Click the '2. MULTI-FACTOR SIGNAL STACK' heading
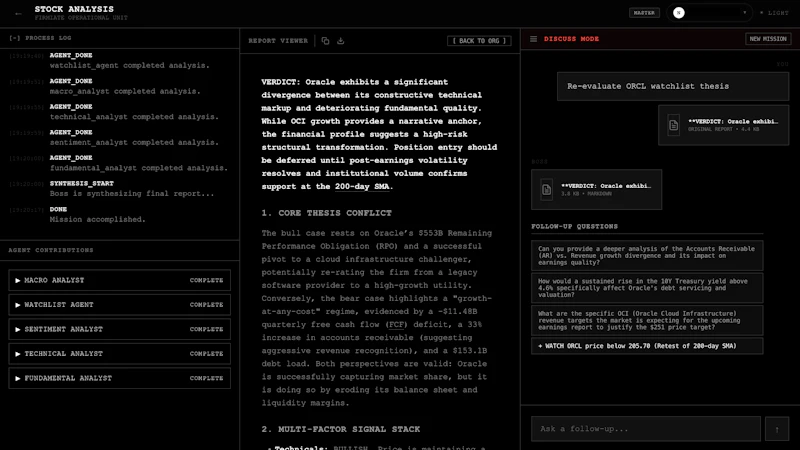The height and width of the screenshot is (450, 800). (x=341, y=430)
